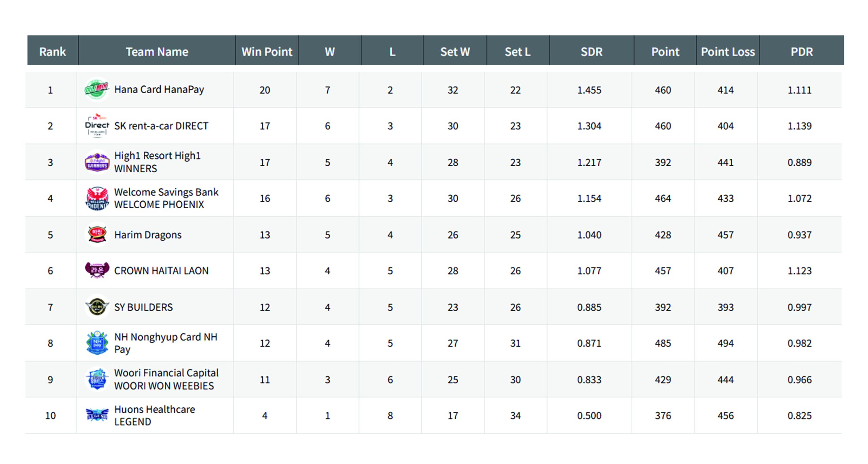
Task: Open the Harim Dragons team name
Action: point(148,235)
